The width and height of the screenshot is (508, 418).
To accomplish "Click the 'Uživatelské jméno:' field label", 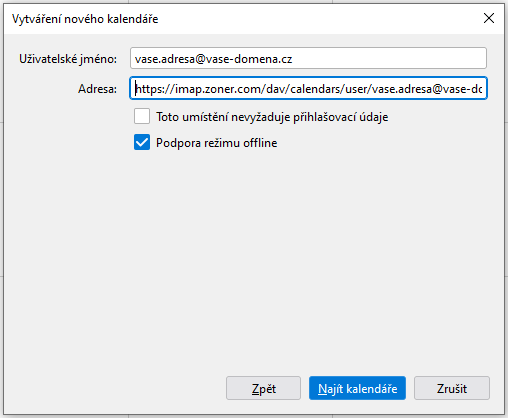I will 68,59.
